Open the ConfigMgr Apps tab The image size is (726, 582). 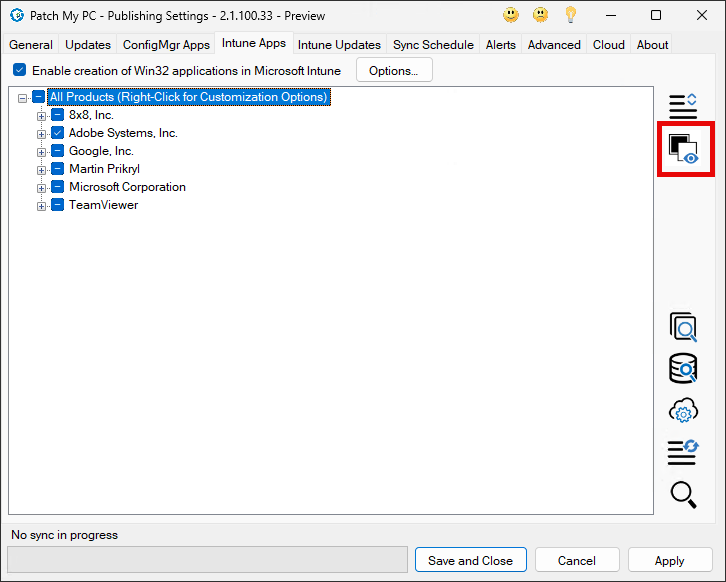tap(166, 45)
